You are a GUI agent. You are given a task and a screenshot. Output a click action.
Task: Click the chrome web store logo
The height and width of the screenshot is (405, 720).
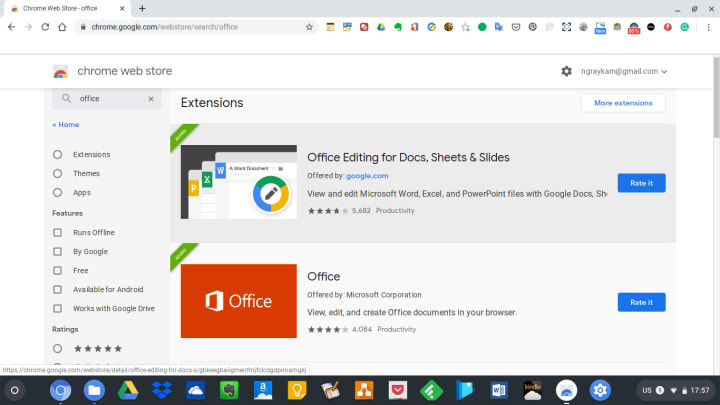pyautogui.click(x=60, y=71)
